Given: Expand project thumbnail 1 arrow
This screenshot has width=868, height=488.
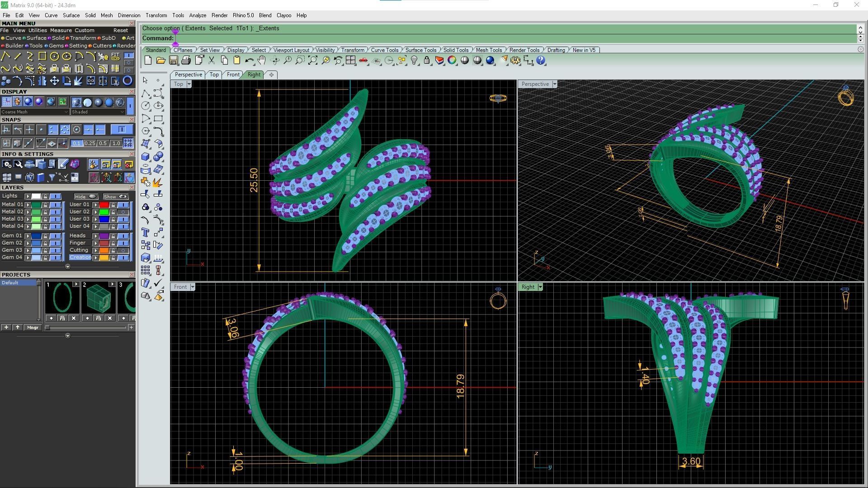Looking at the screenshot, I should coord(76,284).
